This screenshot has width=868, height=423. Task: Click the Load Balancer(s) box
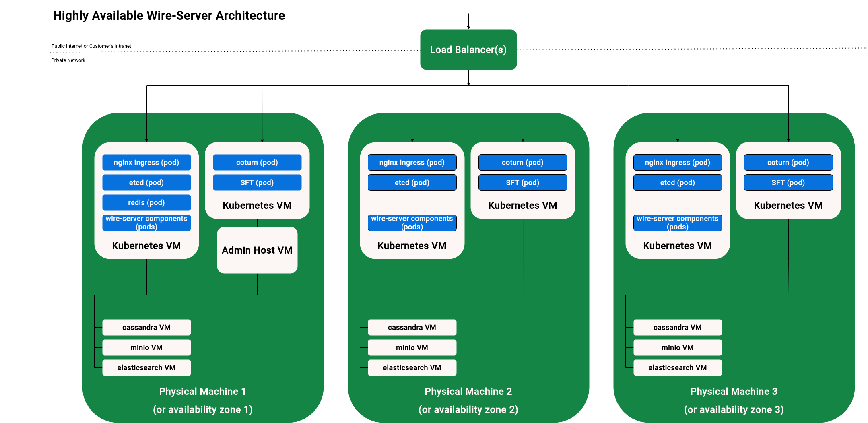click(468, 50)
